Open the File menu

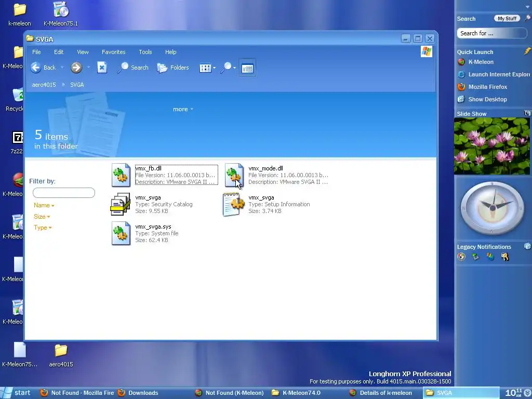pyautogui.click(x=36, y=52)
